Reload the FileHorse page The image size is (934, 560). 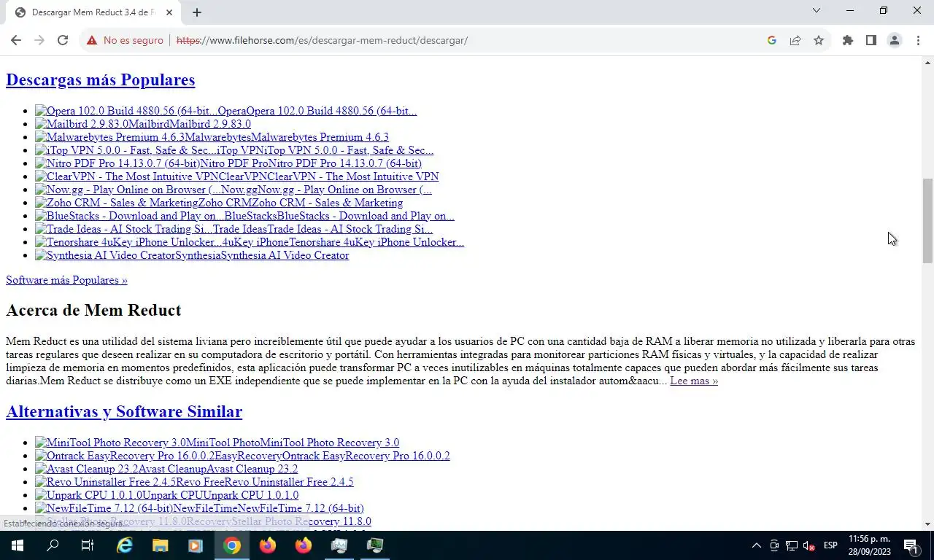[63, 40]
